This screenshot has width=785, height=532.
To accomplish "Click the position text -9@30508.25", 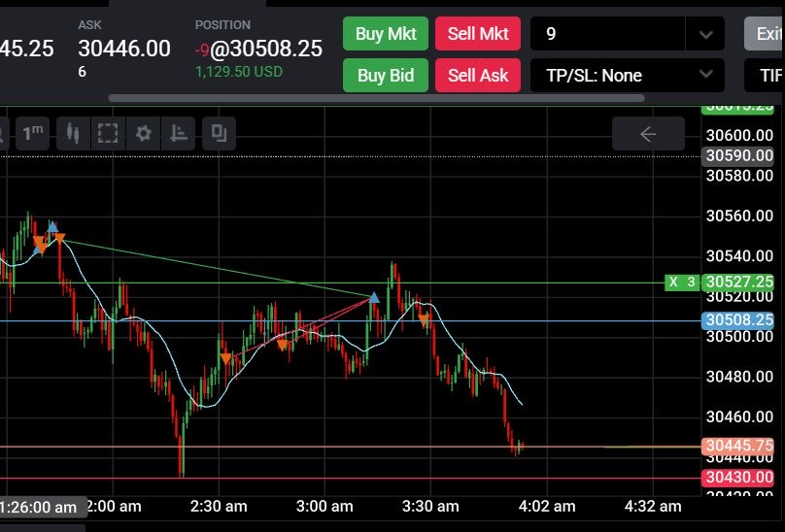I will coord(258,49).
